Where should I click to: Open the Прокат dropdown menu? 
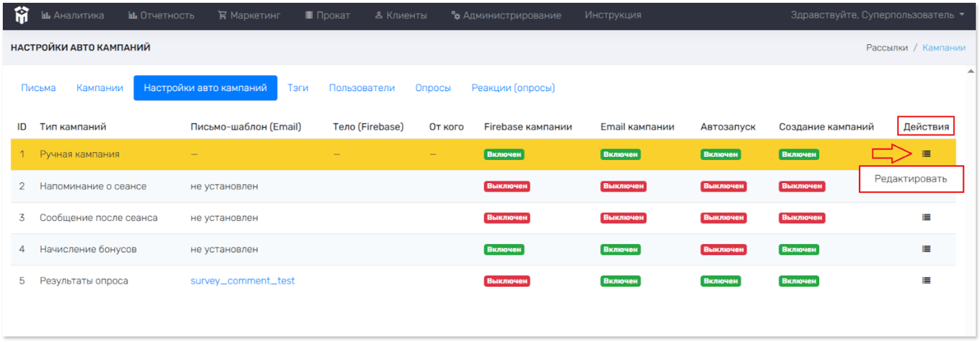328,15
